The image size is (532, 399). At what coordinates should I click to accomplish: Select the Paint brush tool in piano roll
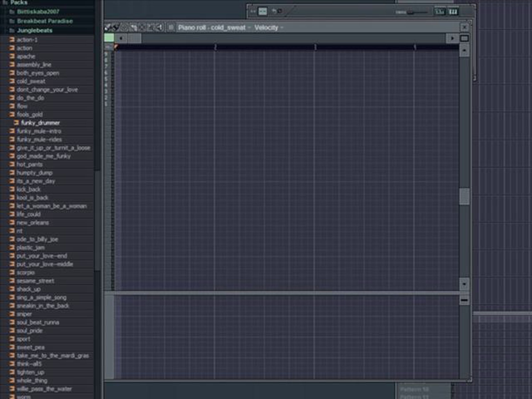click(x=116, y=28)
